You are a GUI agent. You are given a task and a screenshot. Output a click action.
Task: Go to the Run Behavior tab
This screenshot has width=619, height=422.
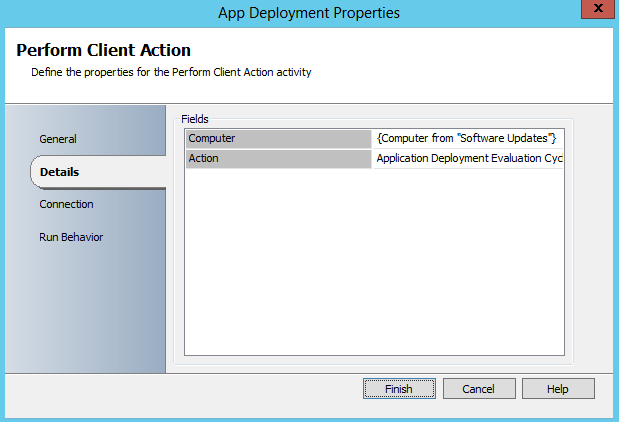pyautogui.click(x=71, y=237)
